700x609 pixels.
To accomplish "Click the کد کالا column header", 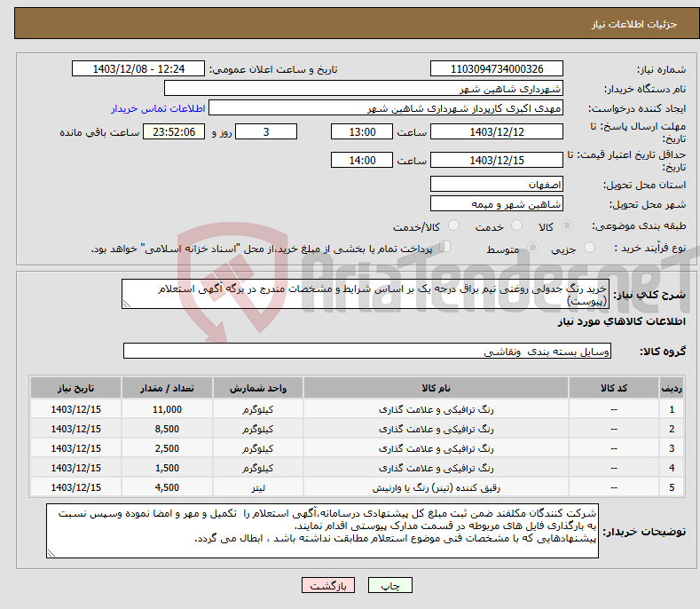I will point(614,388).
